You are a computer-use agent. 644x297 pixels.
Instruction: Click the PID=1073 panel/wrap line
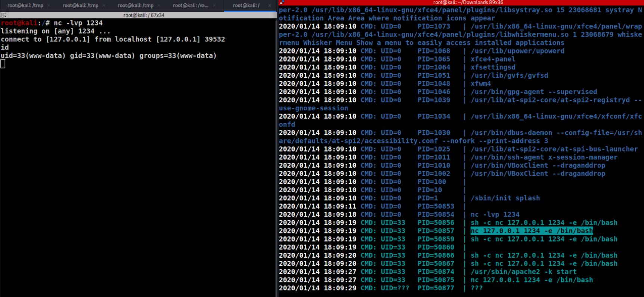(460, 26)
